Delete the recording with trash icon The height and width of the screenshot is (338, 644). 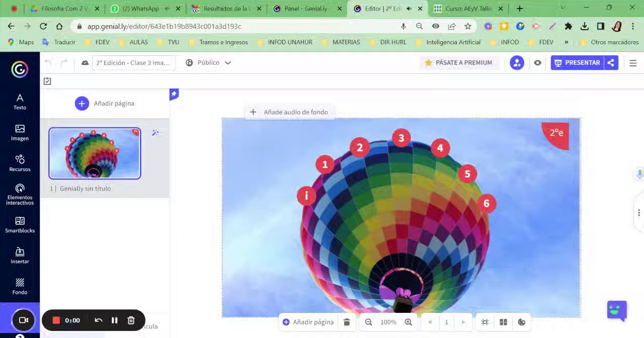[131, 320]
